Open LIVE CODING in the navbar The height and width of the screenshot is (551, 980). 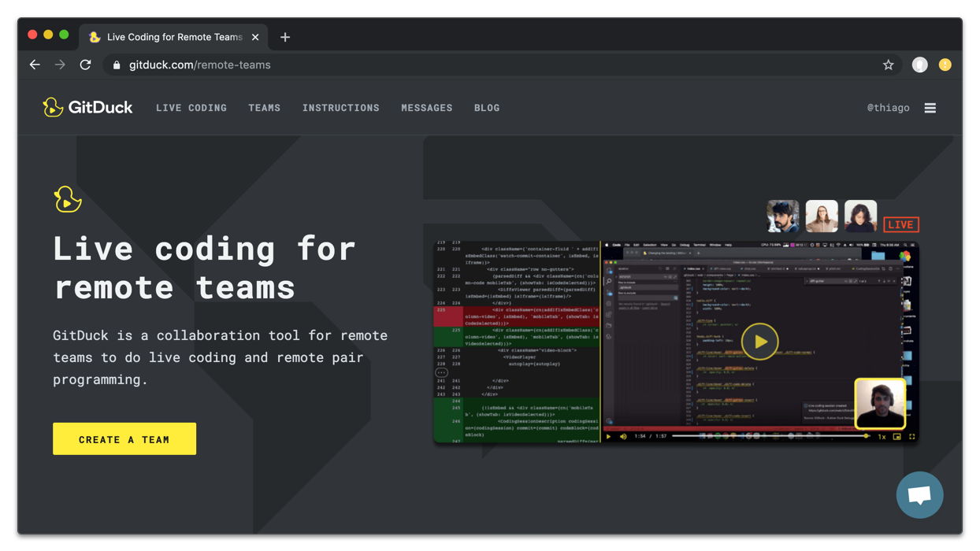[191, 108]
